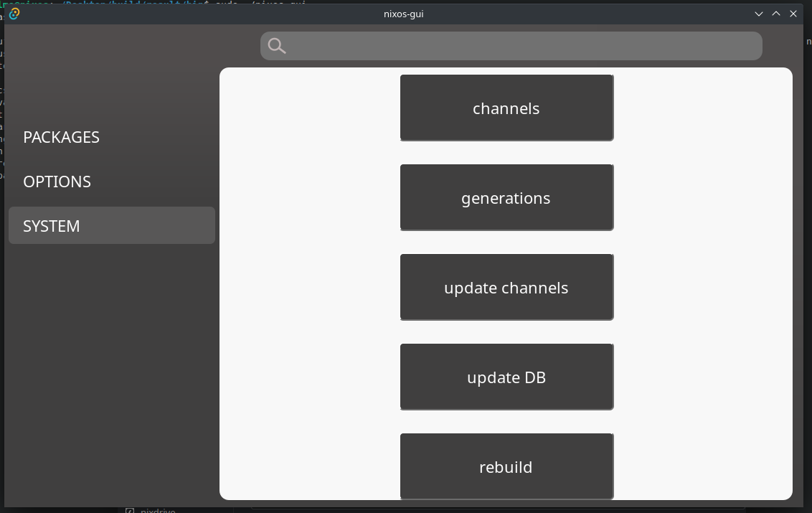Viewport: 812px width, 513px height.
Task: Focus the search input field
Action: [x=511, y=46]
